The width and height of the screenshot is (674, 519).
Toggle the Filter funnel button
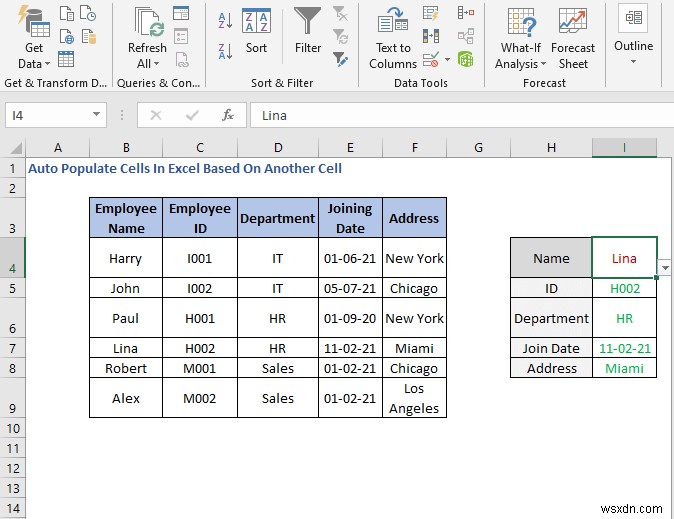point(308,30)
